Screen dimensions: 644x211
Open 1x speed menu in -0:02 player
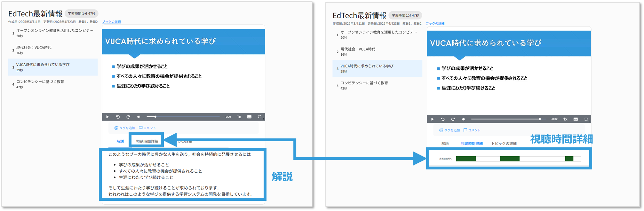coord(565,119)
